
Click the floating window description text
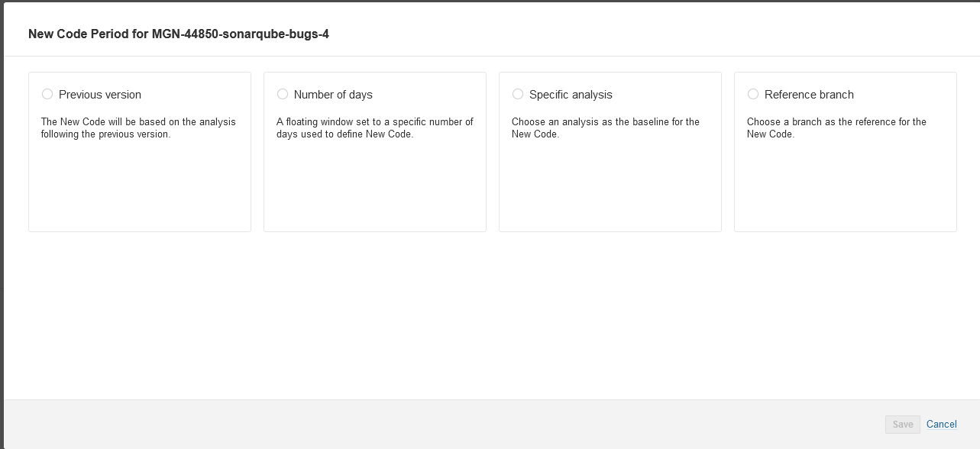pyautogui.click(x=374, y=128)
